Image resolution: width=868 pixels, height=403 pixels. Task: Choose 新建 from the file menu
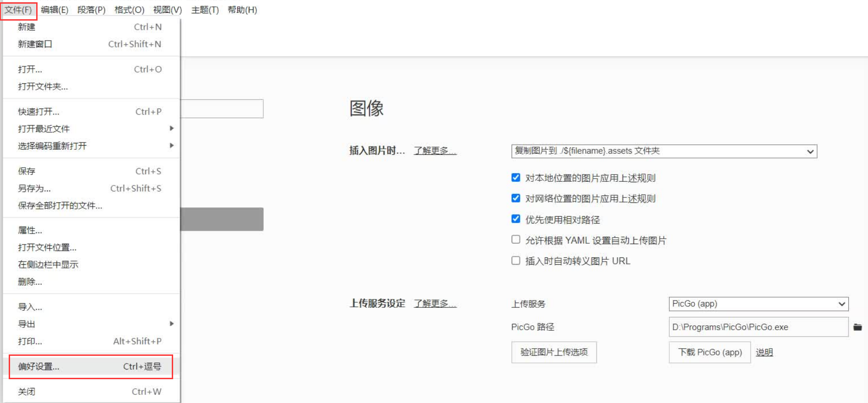click(x=92, y=27)
